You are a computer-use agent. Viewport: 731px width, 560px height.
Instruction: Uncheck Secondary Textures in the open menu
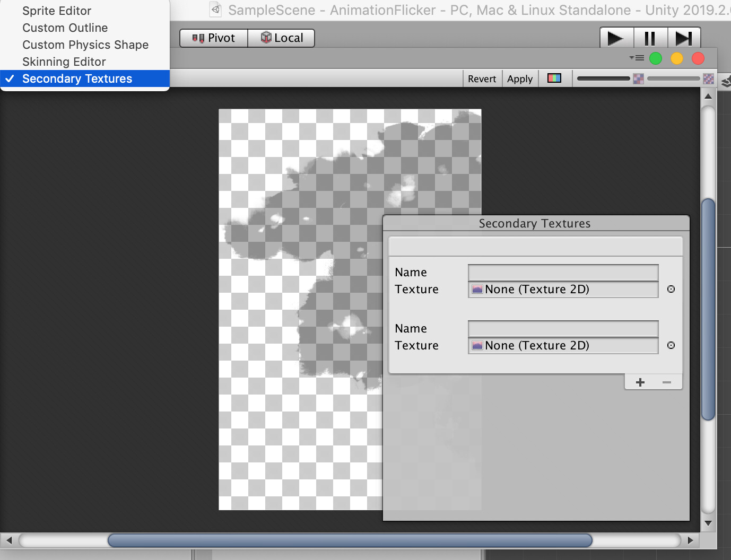pyautogui.click(x=77, y=78)
